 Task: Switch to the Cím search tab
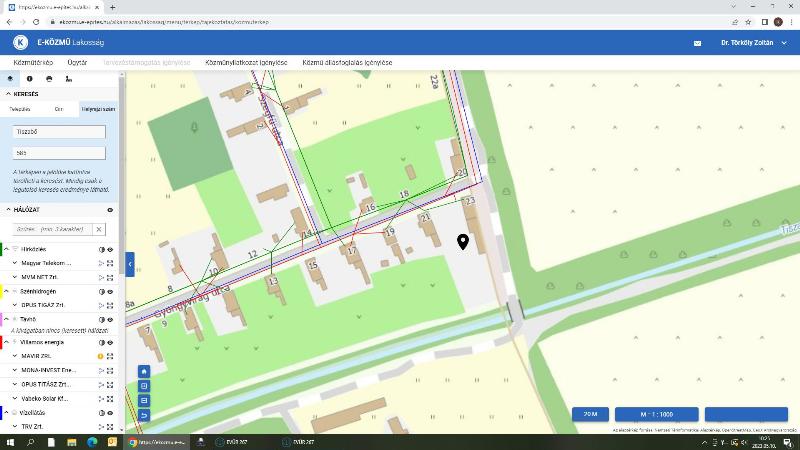[x=59, y=109]
